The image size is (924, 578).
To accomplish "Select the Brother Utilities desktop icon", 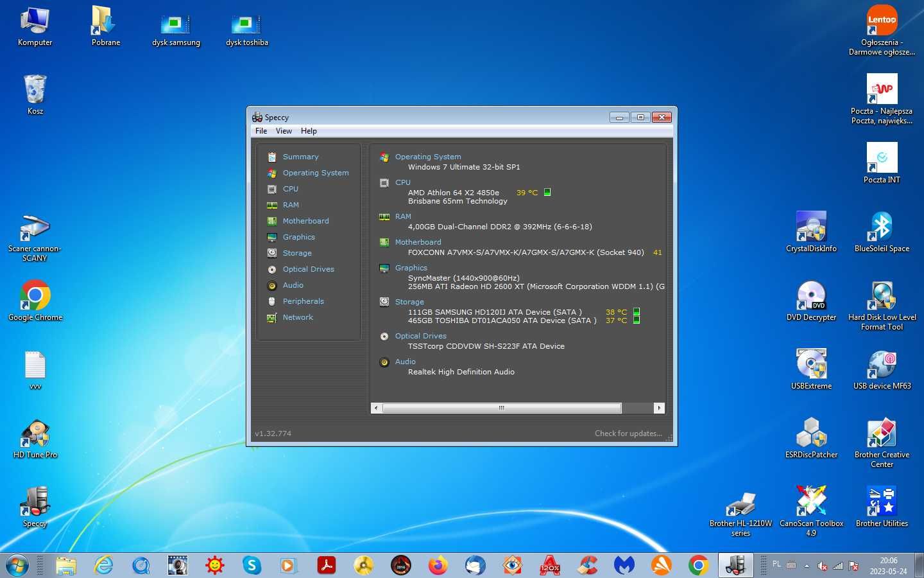I will pyautogui.click(x=882, y=507).
